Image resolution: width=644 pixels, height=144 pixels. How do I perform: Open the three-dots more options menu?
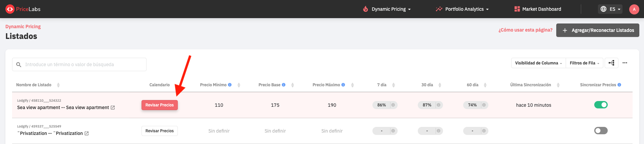(625, 63)
